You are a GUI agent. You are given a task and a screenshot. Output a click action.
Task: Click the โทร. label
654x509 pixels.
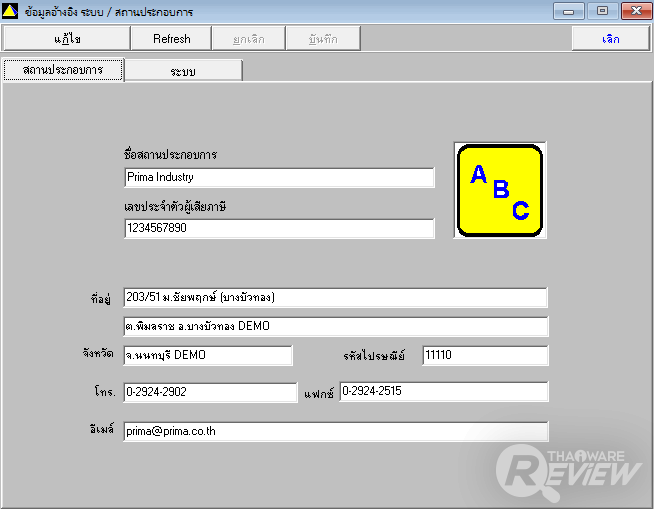tap(105, 391)
